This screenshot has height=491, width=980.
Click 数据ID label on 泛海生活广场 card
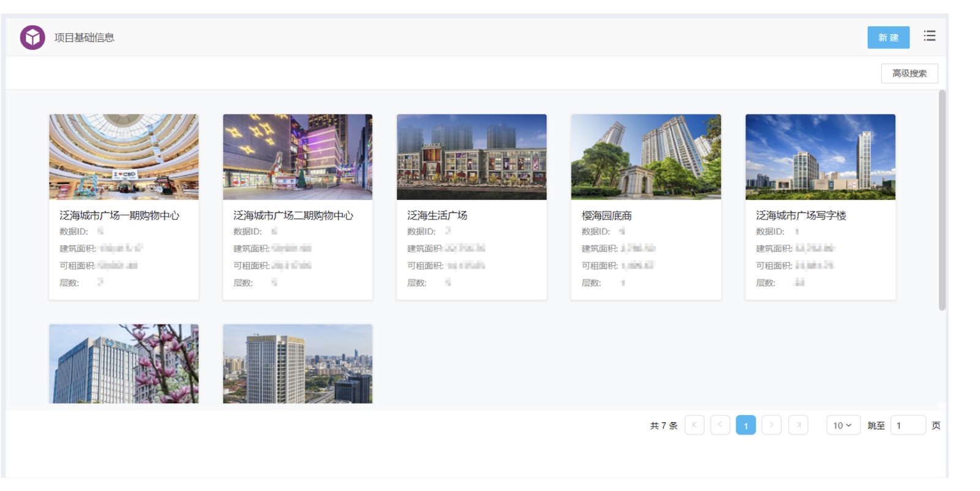click(421, 232)
